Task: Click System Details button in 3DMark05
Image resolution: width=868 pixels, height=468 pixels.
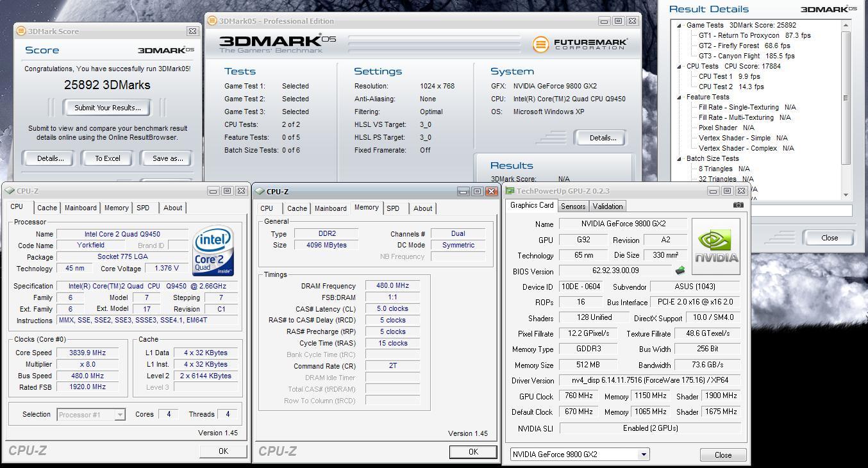Action: (x=603, y=138)
